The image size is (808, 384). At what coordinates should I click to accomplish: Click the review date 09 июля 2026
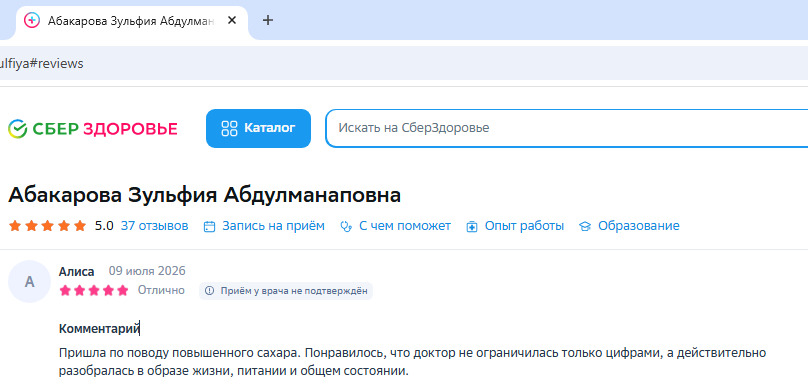point(147,271)
